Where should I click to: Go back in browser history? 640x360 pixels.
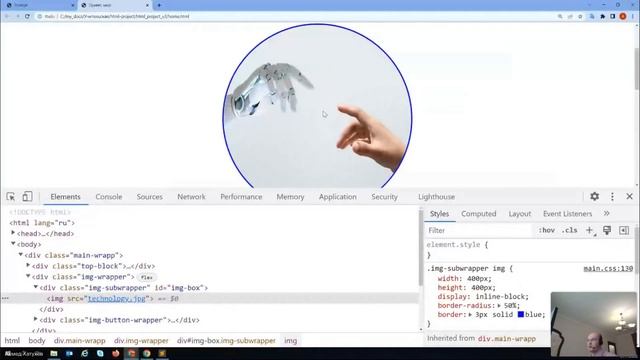click(x=7, y=16)
